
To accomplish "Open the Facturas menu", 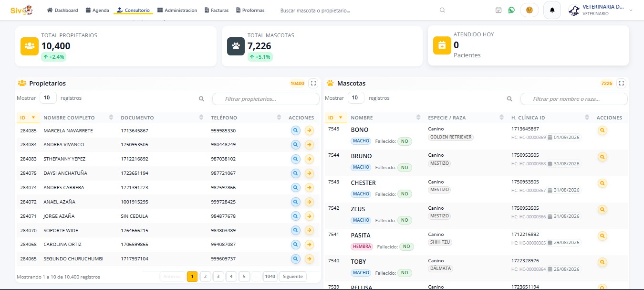I will (217, 10).
